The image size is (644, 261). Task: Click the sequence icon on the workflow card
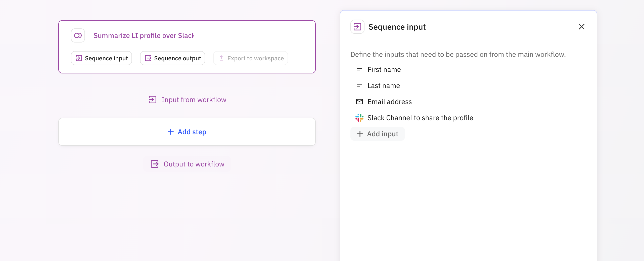(x=78, y=35)
